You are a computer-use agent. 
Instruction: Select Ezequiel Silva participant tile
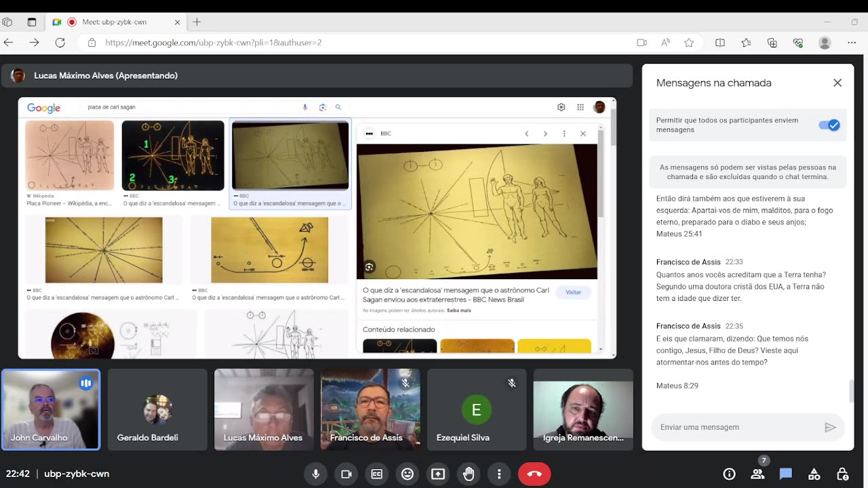point(477,409)
